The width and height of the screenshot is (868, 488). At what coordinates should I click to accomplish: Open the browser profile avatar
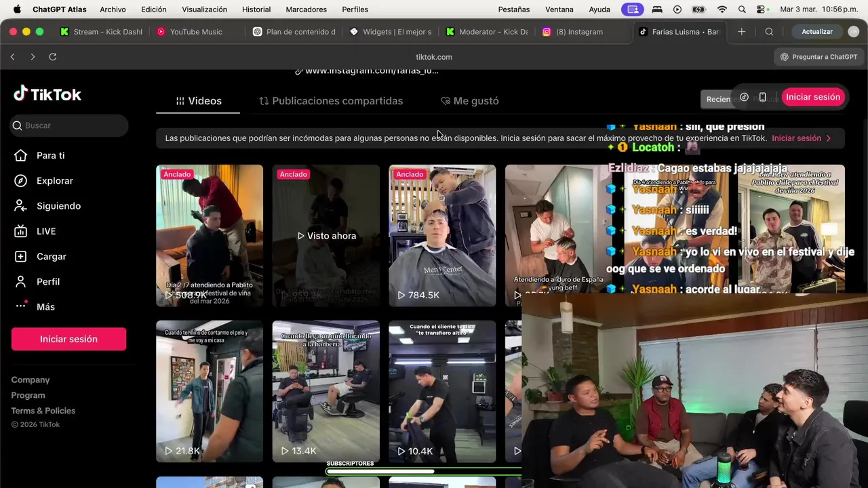[854, 32]
